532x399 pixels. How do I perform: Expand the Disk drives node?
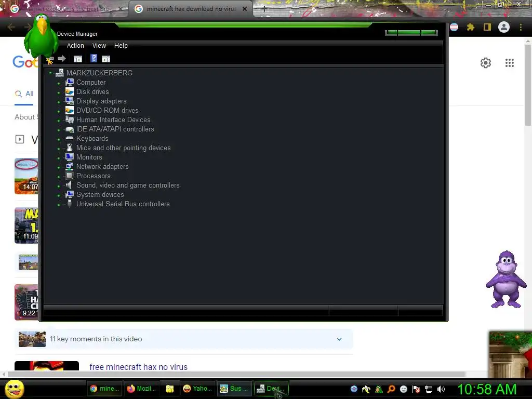pos(59,92)
